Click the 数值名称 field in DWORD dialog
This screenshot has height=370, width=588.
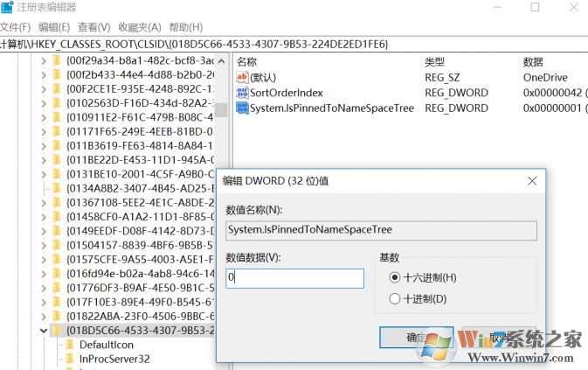(x=382, y=230)
